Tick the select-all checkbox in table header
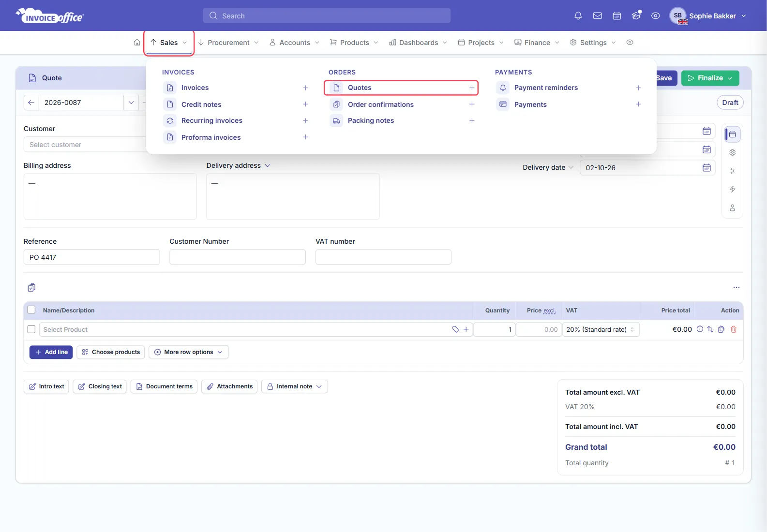This screenshot has width=767, height=532. click(x=31, y=310)
